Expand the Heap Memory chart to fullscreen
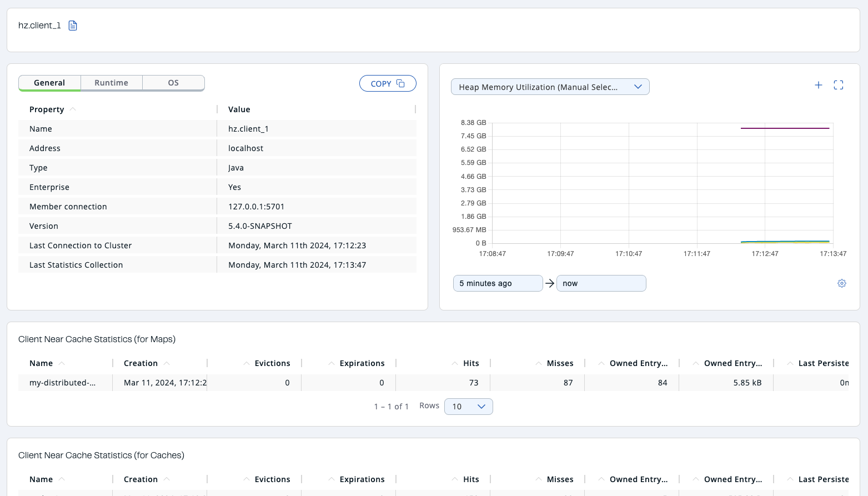The width and height of the screenshot is (868, 496). (839, 85)
